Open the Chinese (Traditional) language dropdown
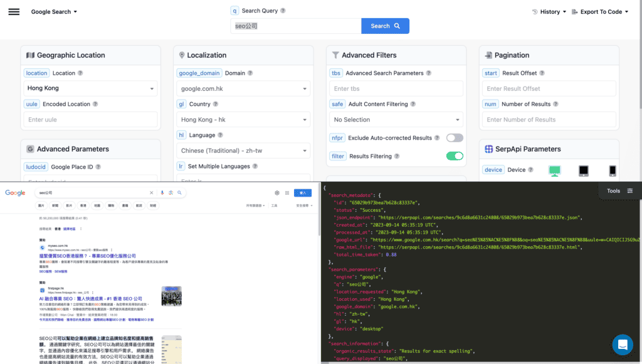 click(243, 150)
